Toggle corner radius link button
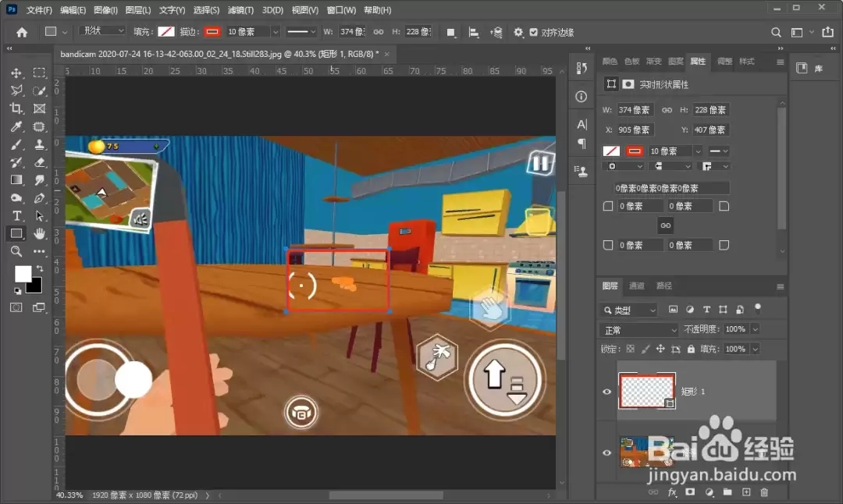843x504 pixels. click(666, 225)
